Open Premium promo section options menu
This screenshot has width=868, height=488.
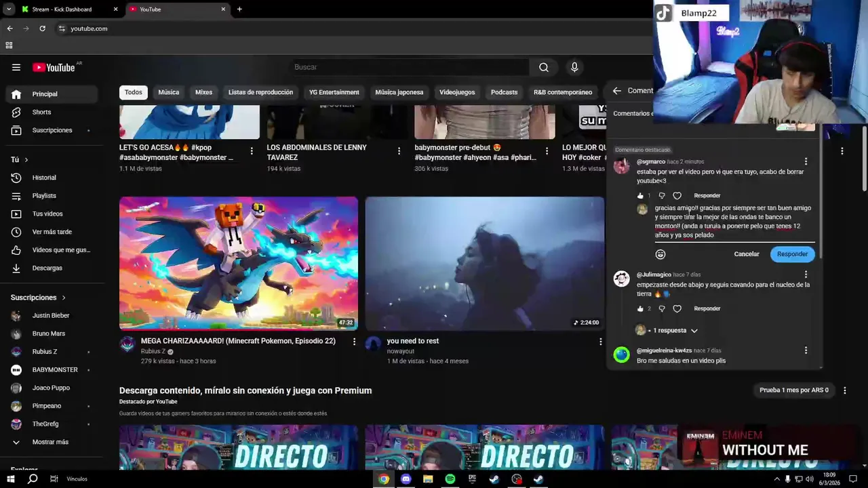(844, 390)
